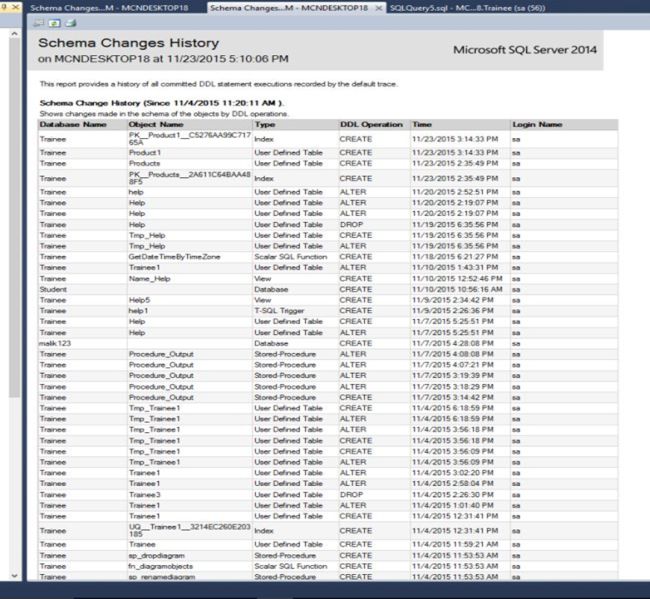Select the fn_diagramobjects object name
650x599 pixels.
pyautogui.click(x=160, y=566)
